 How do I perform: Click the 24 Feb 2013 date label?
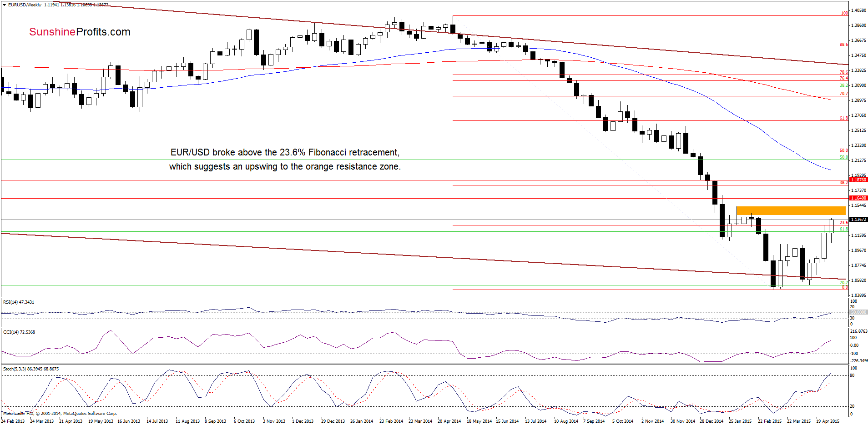click(13, 421)
